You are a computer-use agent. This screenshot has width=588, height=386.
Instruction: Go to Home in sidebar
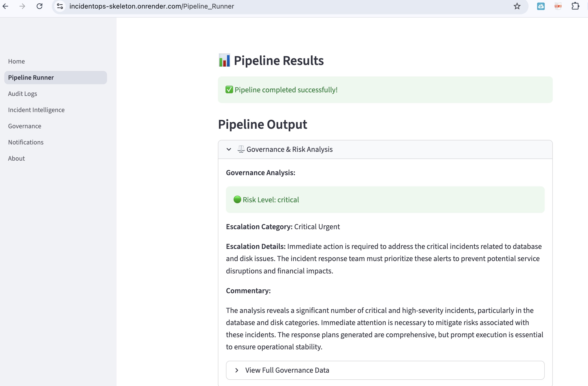tap(16, 61)
